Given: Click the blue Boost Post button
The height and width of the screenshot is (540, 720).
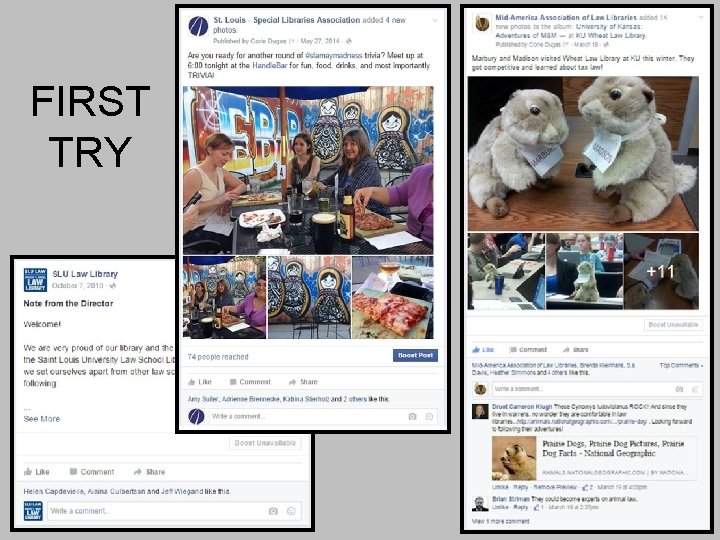Looking at the screenshot, I should coord(415,355).
